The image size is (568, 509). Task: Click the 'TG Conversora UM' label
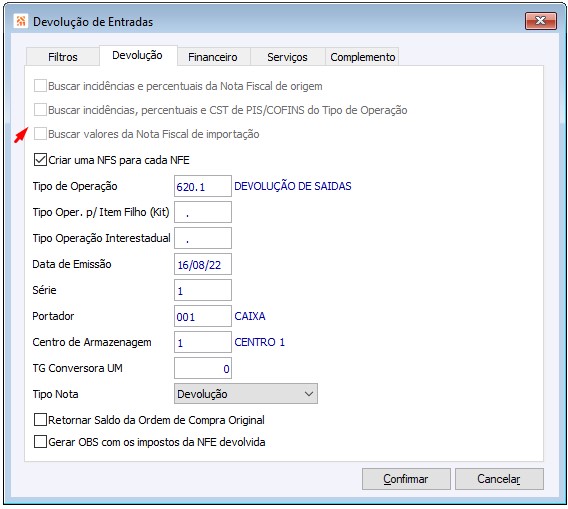point(78,368)
